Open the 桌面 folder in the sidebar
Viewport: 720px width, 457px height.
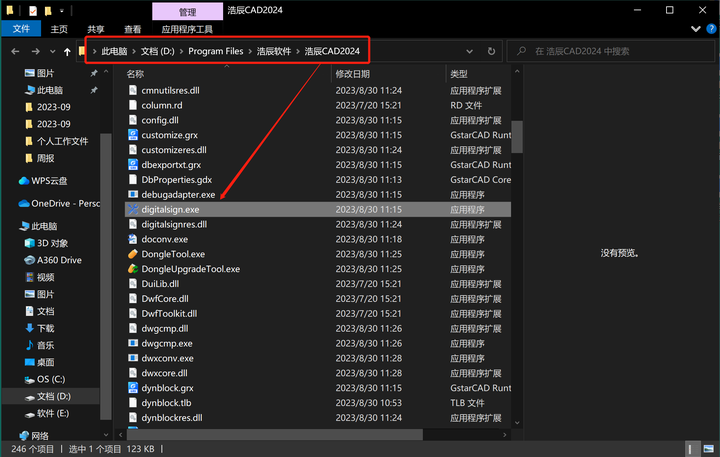[39, 362]
